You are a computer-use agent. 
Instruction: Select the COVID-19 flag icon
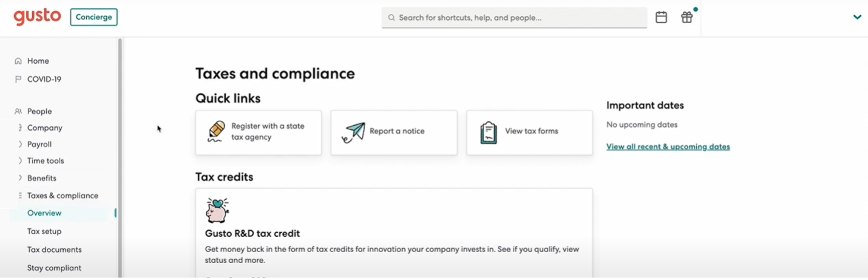pyautogui.click(x=18, y=79)
